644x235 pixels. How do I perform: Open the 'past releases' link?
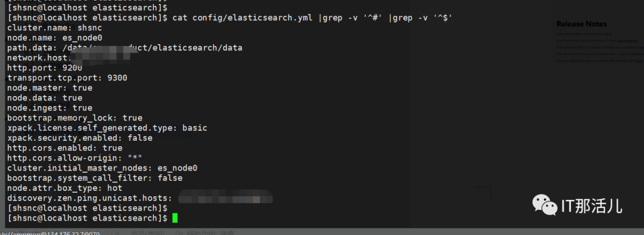627,41
